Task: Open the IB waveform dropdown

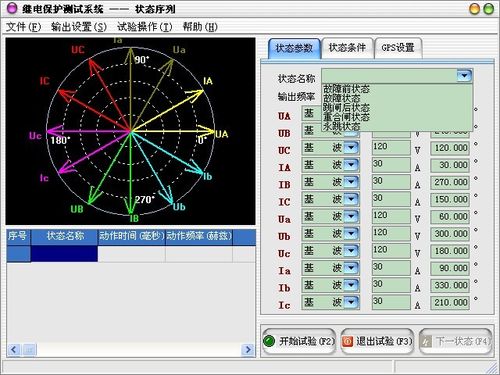Action: pos(351,182)
